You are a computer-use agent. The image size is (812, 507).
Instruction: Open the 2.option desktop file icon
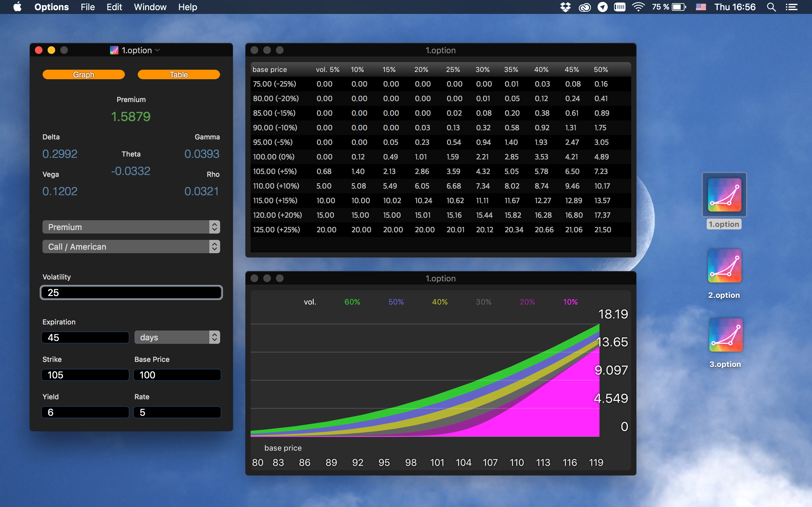[724, 266]
